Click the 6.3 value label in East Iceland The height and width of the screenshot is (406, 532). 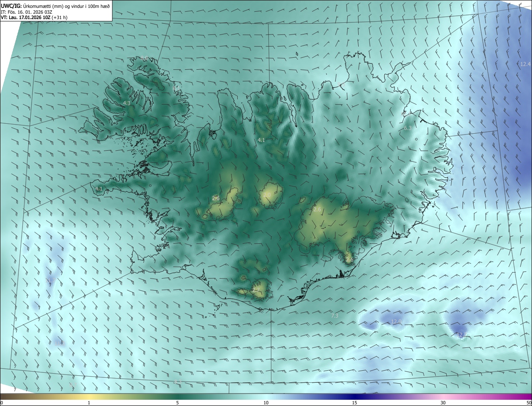pos(408,128)
